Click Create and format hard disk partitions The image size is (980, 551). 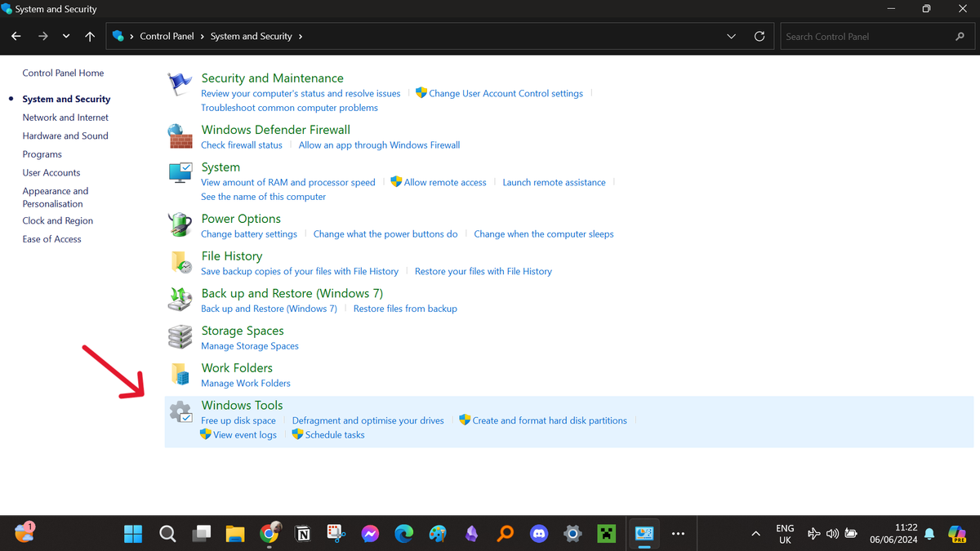point(550,421)
